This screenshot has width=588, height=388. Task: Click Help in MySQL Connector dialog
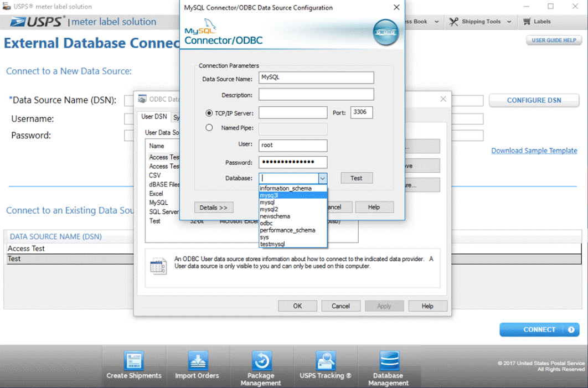pos(374,207)
